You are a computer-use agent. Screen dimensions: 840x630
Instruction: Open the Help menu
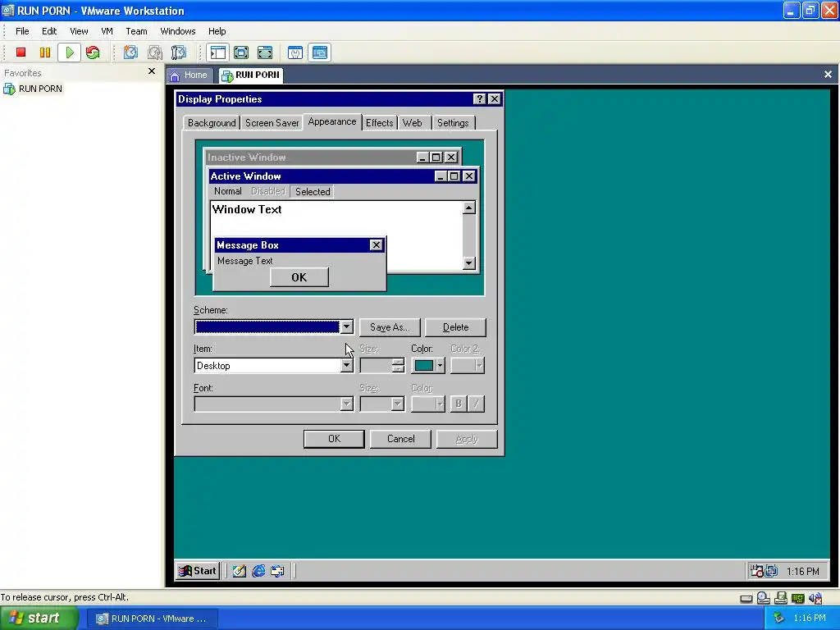[217, 31]
